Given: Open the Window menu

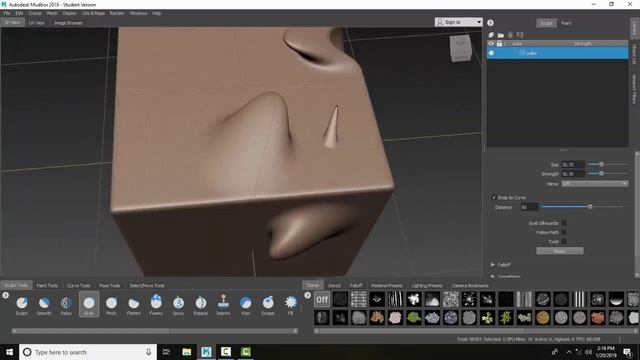Looking at the screenshot, I should (x=138, y=13).
